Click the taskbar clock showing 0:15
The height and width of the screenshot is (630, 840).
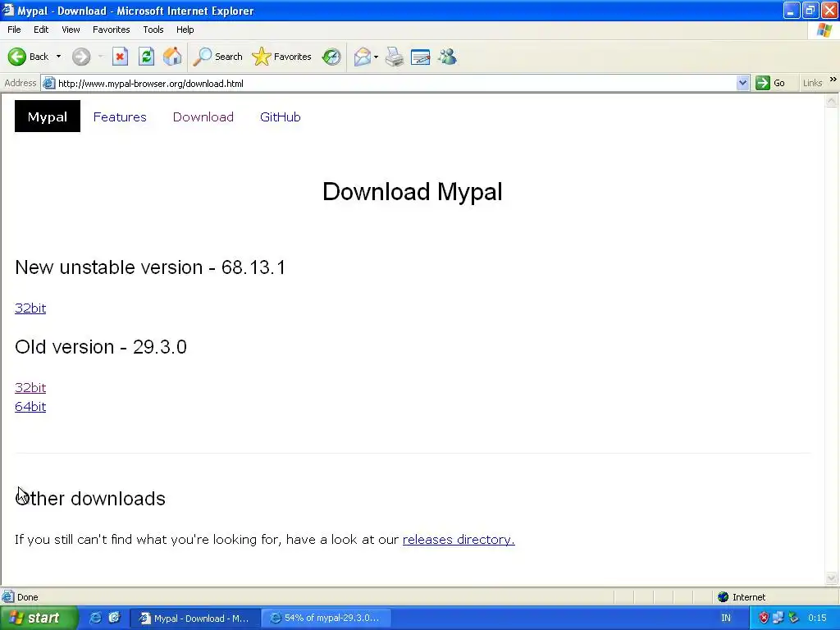[x=818, y=618]
